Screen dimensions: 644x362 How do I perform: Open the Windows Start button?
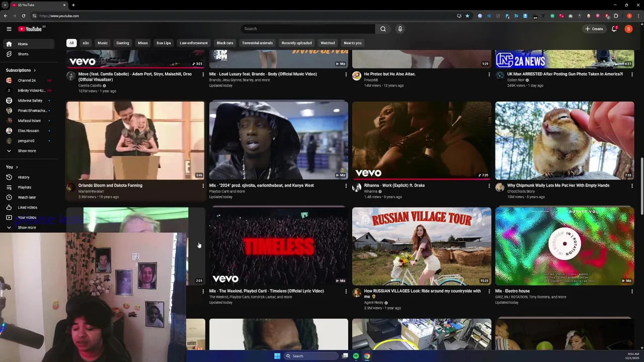[277, 356]
